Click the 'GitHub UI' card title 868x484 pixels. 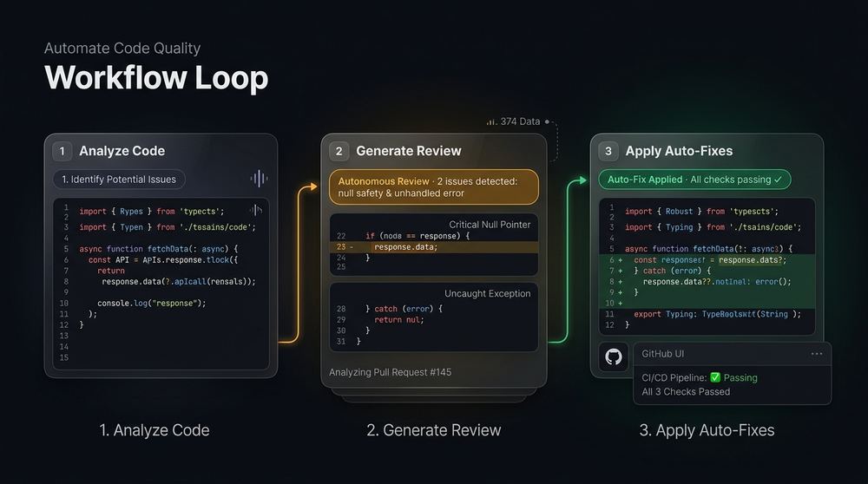(x=662, y=354)
